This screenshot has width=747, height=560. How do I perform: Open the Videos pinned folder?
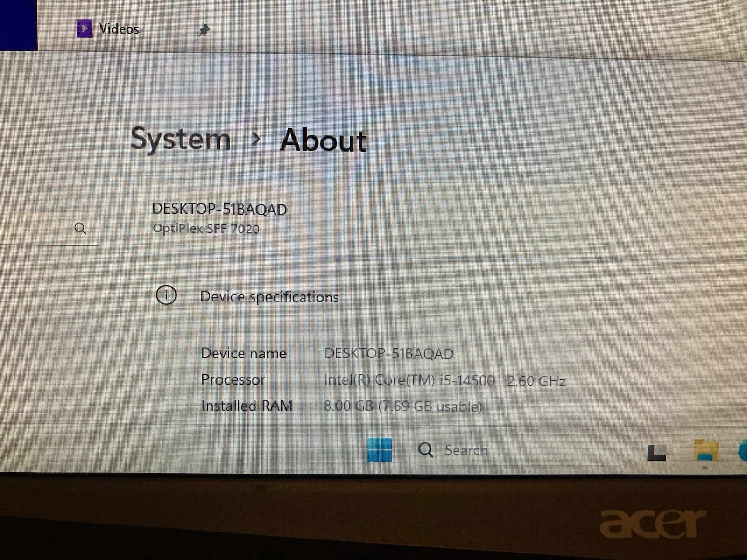(x=119, y=29)
